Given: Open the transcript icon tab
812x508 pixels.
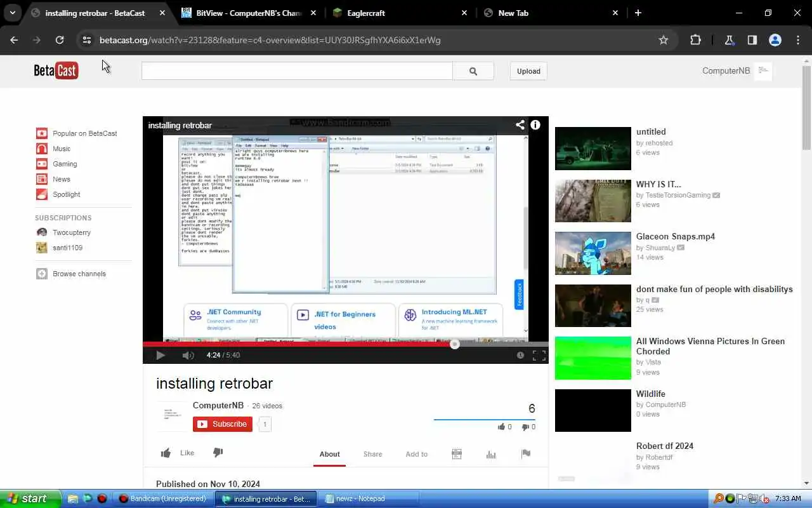Looking at the screenshot, I should point(456,454).
